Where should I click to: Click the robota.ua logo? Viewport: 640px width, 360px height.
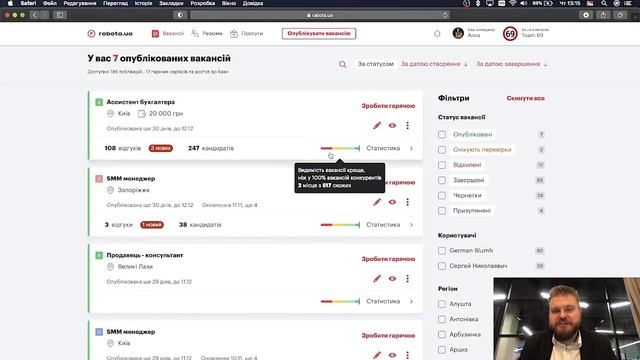click(x=110, y=33)
